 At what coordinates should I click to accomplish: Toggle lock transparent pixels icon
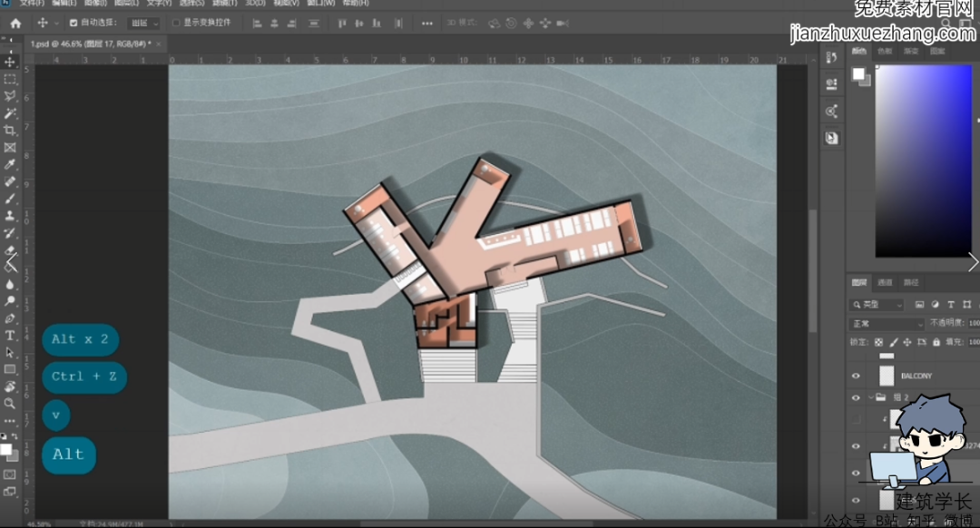coord(878,342)
